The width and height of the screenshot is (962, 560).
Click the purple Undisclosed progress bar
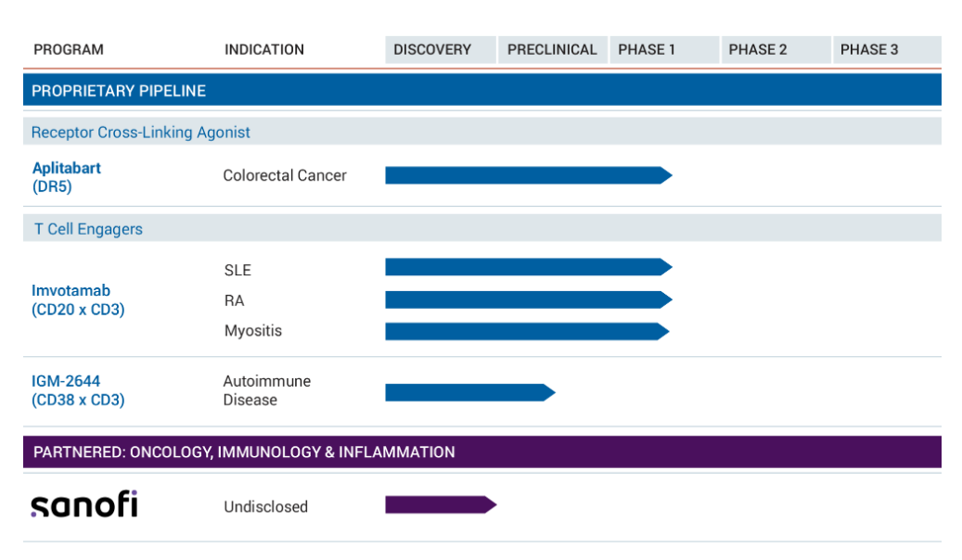click(440, 504)
